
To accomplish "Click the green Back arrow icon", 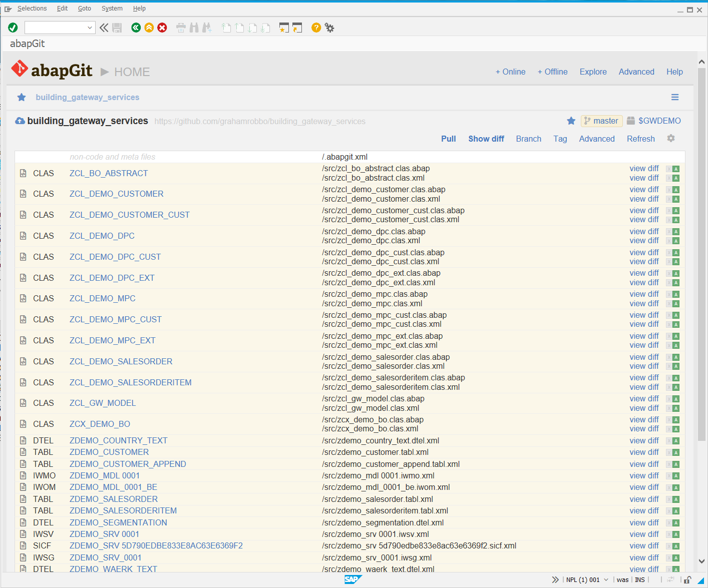I will pyautogui.click(x=136, y=28).
